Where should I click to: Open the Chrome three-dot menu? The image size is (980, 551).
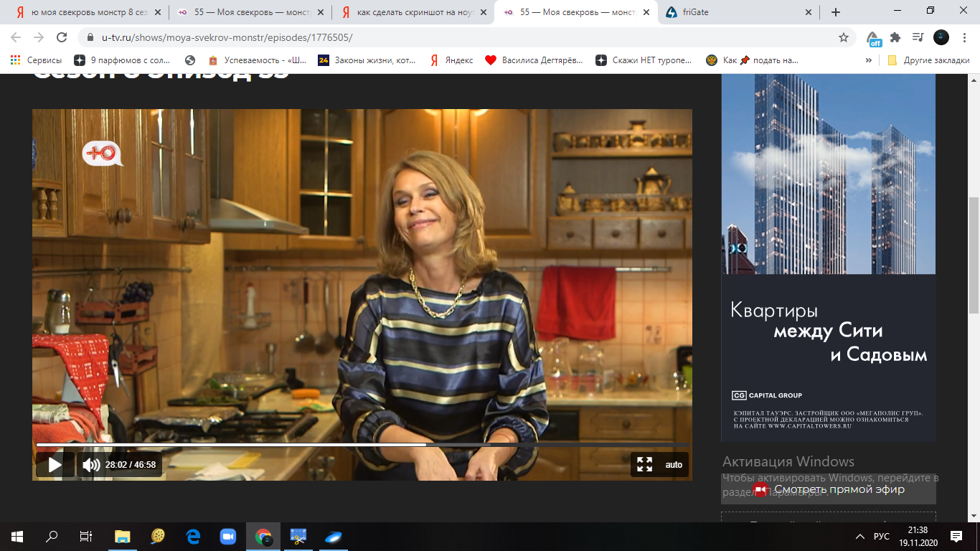click(963, 37)
